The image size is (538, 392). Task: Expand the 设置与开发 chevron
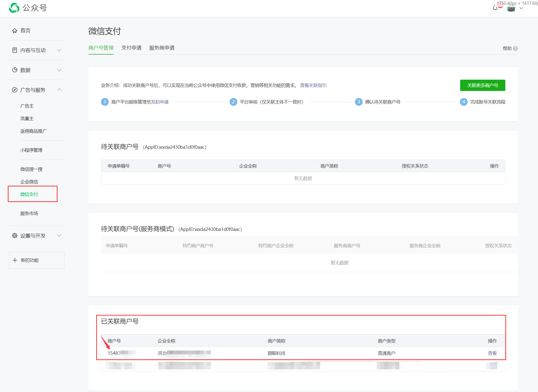[x=59, y=235]
